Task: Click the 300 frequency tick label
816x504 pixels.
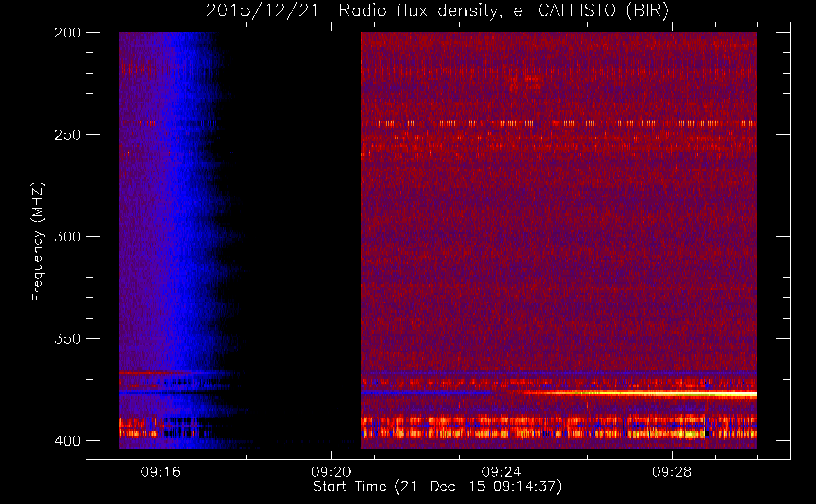Action: (68, 236)
